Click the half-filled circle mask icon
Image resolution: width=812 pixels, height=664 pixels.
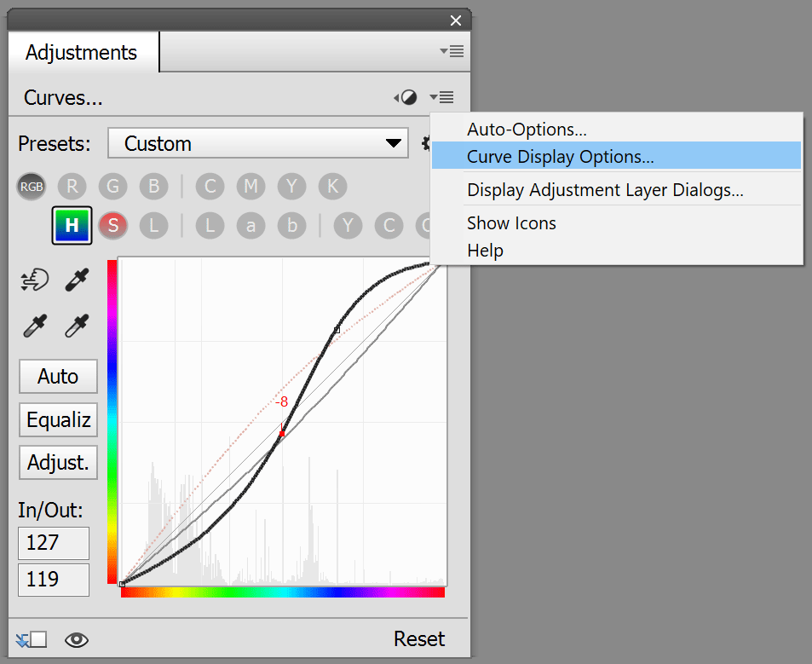(x=408, y=98)
